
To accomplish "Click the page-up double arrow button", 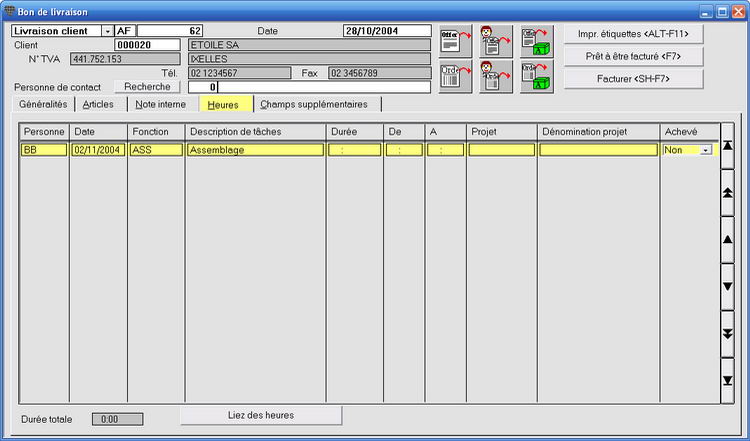I will [727, 193].
